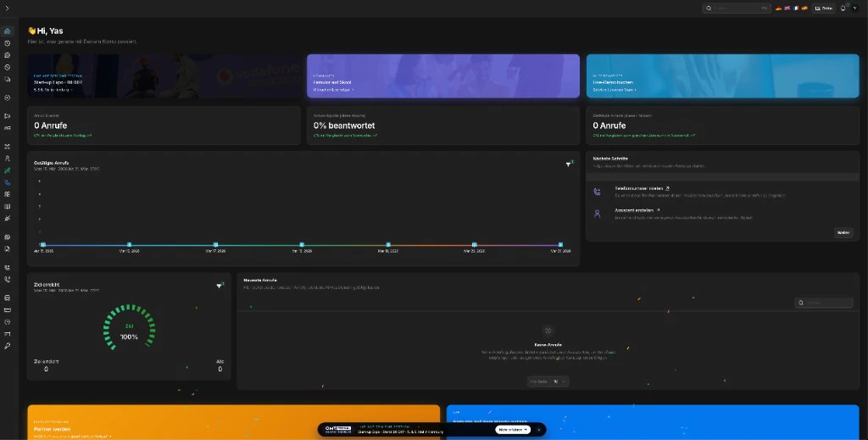Screen dimensions: 868x440
Task: Open the Skool community purple card
Action: 442,75
